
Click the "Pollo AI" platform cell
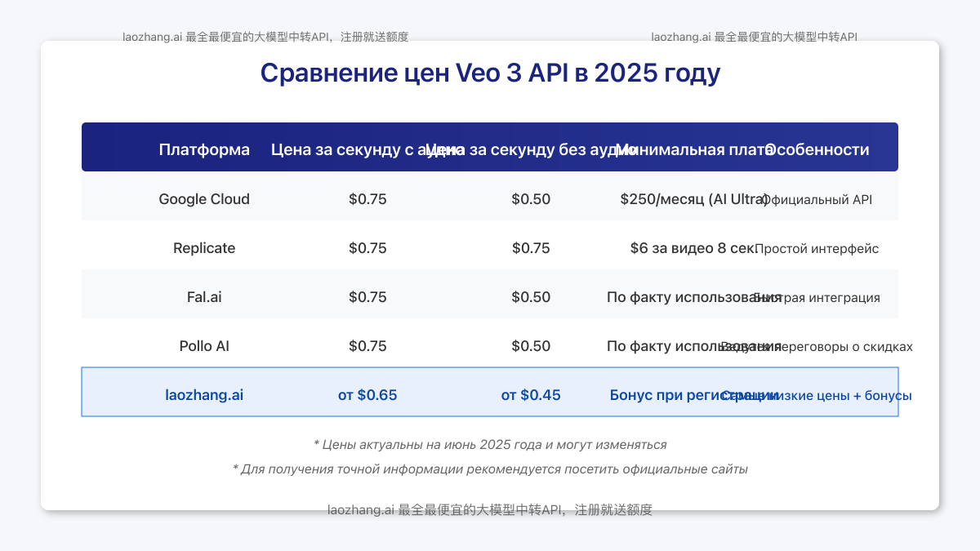[x=204, y=346]
